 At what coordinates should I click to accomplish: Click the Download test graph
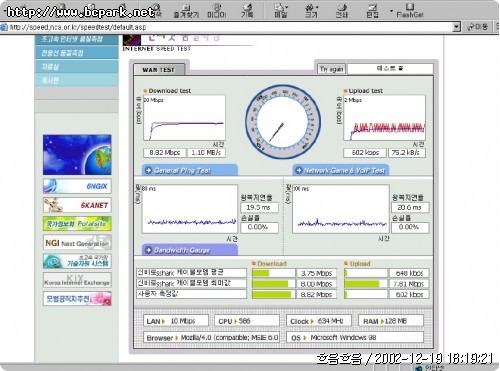click(184, 118)
